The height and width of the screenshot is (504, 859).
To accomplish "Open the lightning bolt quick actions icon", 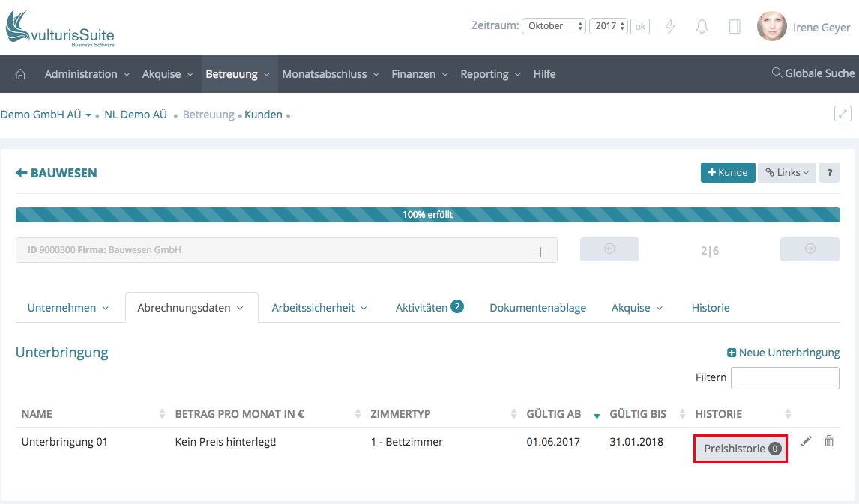I will pyautogui.click(x=670, y=27).
